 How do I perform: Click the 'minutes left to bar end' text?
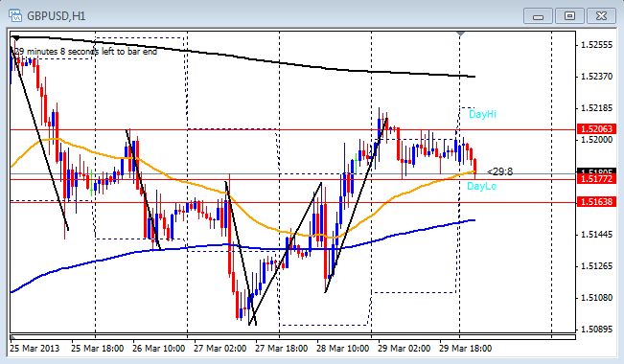tap(86, 52)
